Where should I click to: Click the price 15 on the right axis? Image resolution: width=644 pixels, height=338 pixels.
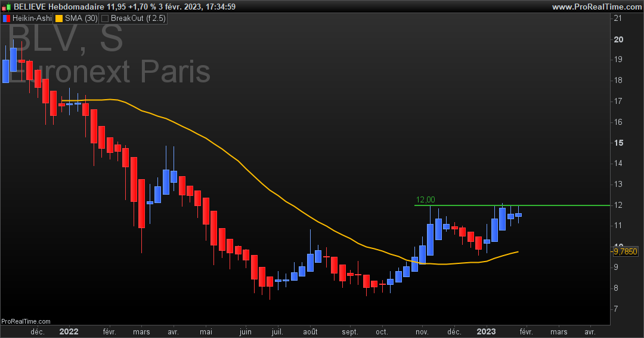618,143
